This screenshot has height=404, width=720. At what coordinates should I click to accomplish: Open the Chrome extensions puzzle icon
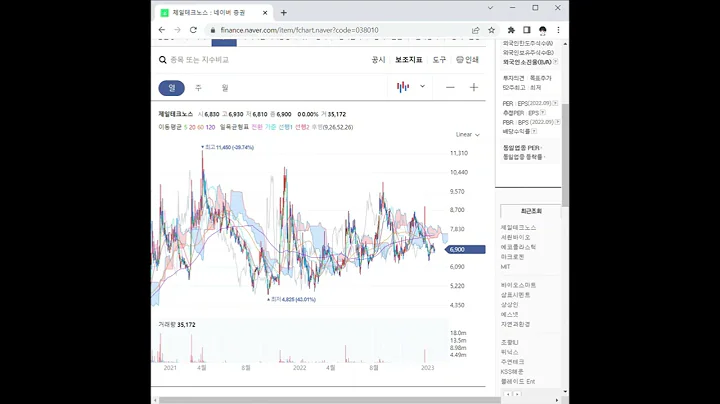coord(511,30)
